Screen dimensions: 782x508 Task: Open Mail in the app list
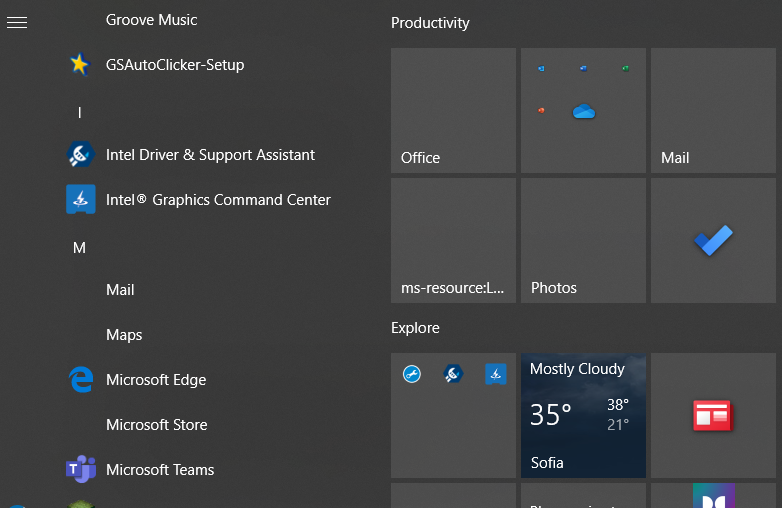120,290
